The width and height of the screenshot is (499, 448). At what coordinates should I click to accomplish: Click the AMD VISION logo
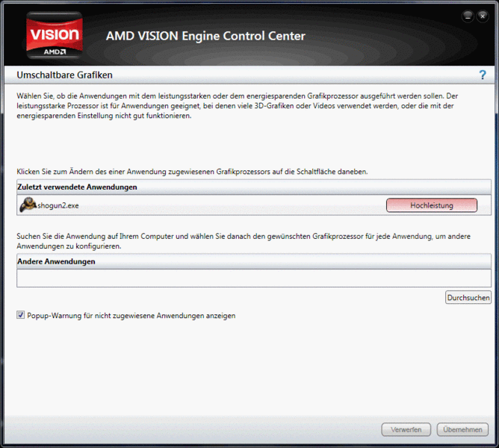54,35
